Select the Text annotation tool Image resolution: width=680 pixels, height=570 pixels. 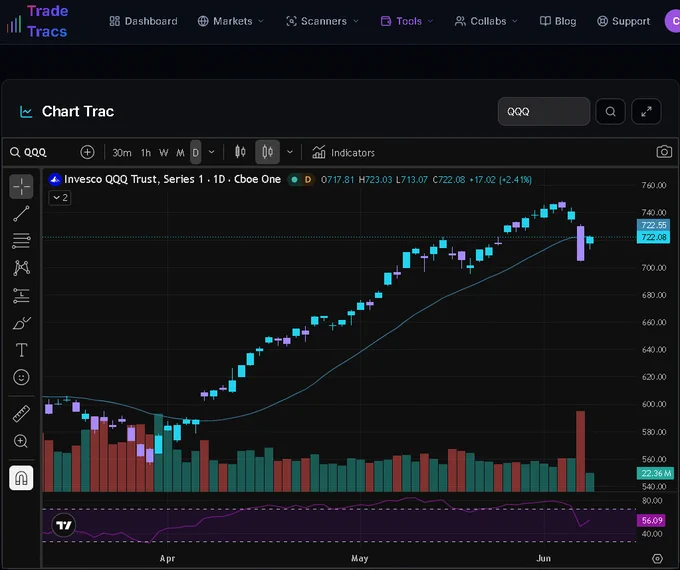point(21,350)
